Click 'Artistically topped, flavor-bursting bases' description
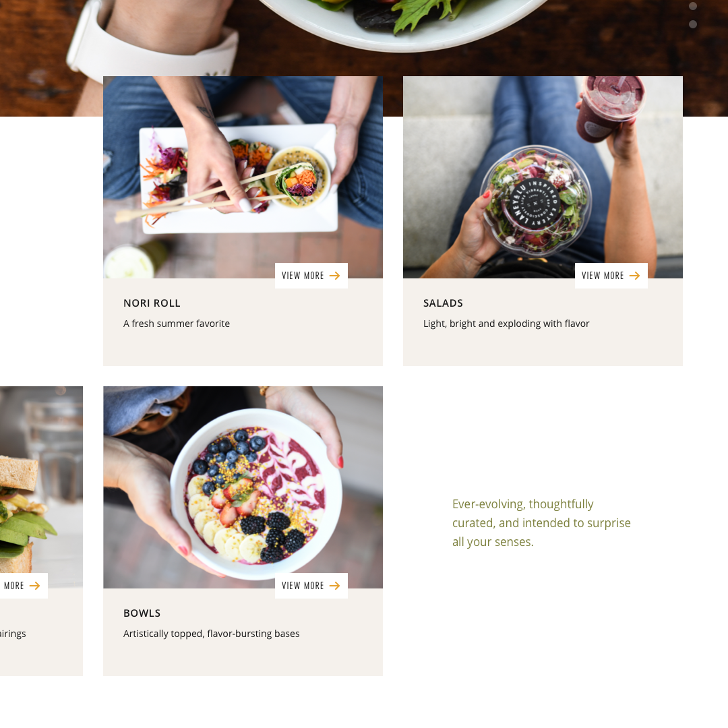The image size is (728, 728). [211, 634]
